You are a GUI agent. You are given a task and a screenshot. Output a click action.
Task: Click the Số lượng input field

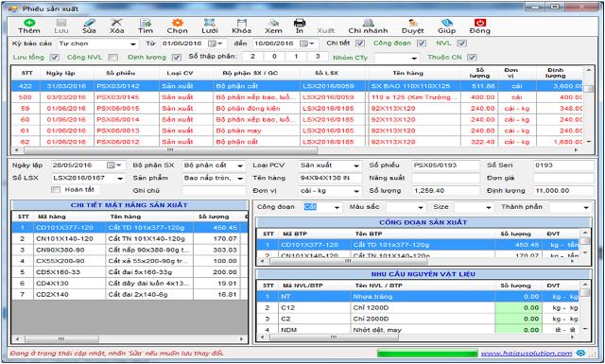[x=445, y=191]
